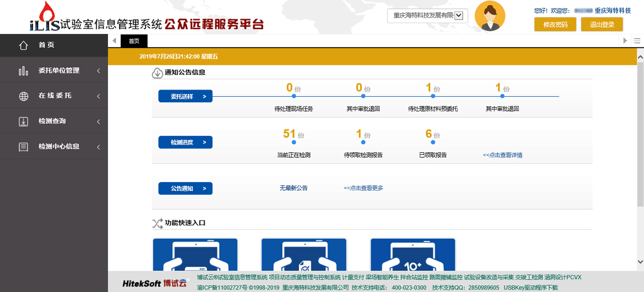The height and width of the screenshot is (292, 644).
Task: Select the 首页 tab
Action: coord(134,41)
